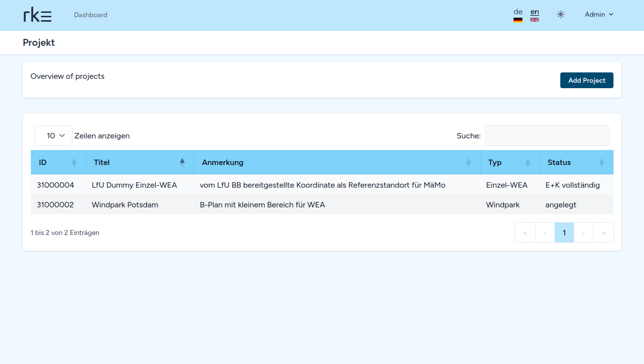Sort table by Typ column arrows

click(528, 163)
